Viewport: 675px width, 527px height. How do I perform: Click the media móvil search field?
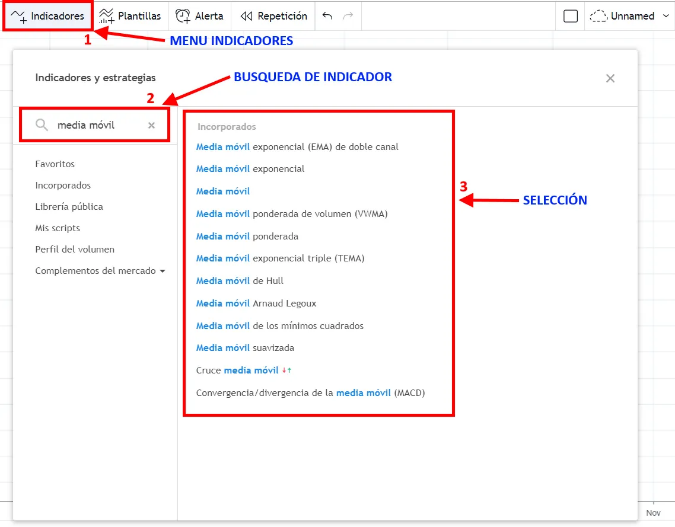pos(95,125)
